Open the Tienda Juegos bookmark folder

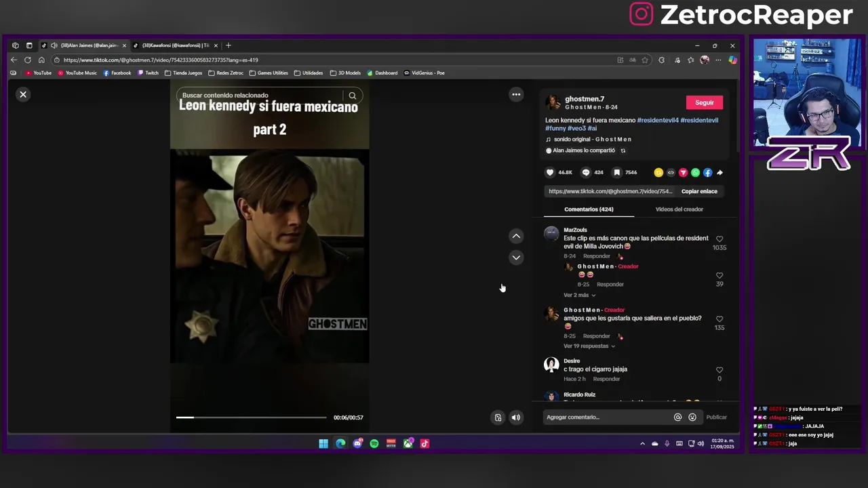[183, 73]
